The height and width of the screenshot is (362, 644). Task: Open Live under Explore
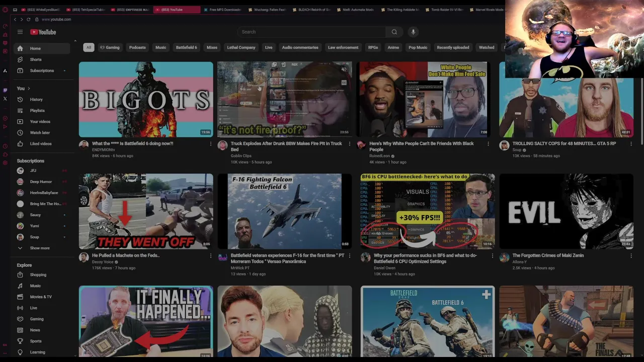[x=43, y=308]
